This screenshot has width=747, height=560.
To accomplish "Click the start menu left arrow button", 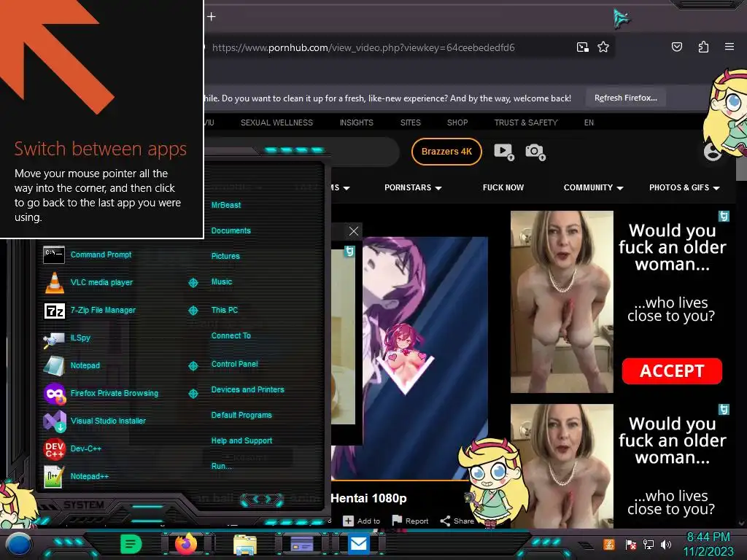I will (255, 499).
